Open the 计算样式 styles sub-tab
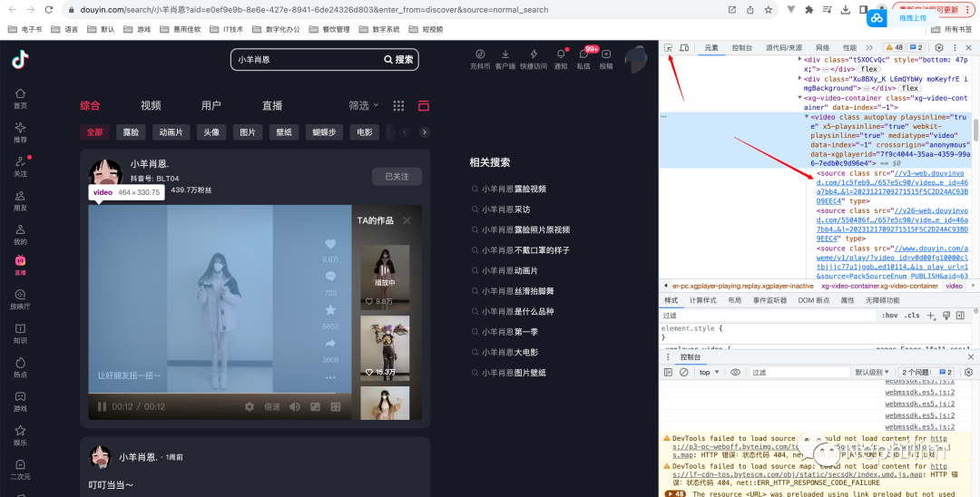The image size is (980, 497). coord(702,300)
